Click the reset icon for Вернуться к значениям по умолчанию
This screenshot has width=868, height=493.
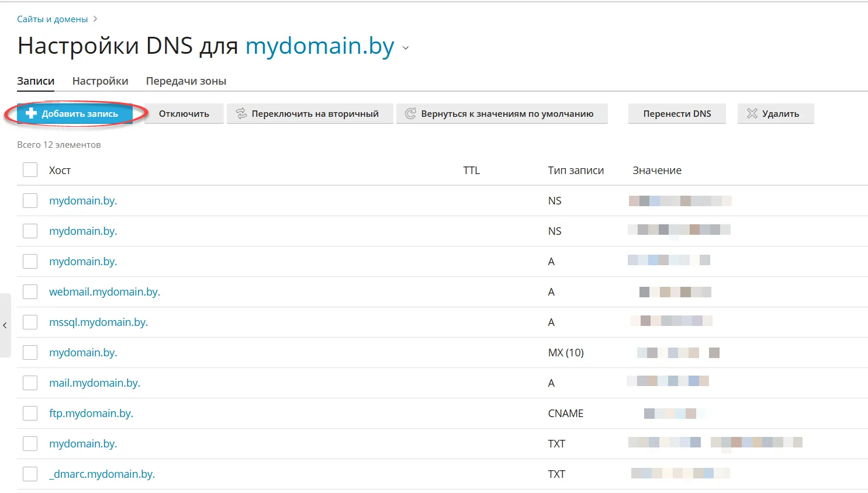(411, 113)
